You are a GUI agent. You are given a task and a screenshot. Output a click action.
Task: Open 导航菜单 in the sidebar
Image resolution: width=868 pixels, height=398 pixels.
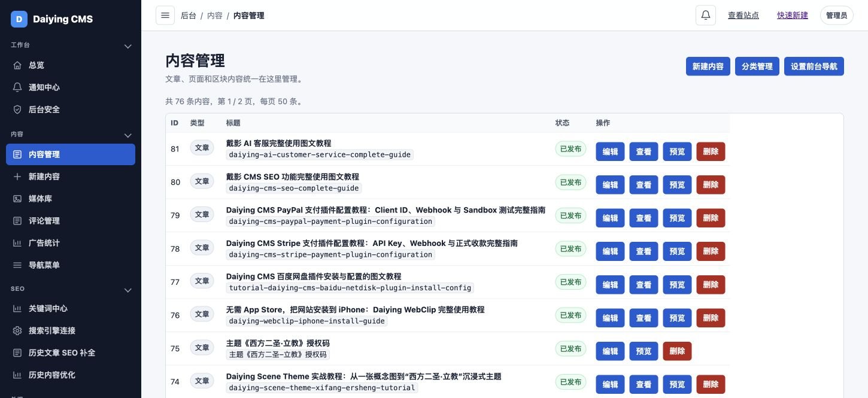[71, 265]
